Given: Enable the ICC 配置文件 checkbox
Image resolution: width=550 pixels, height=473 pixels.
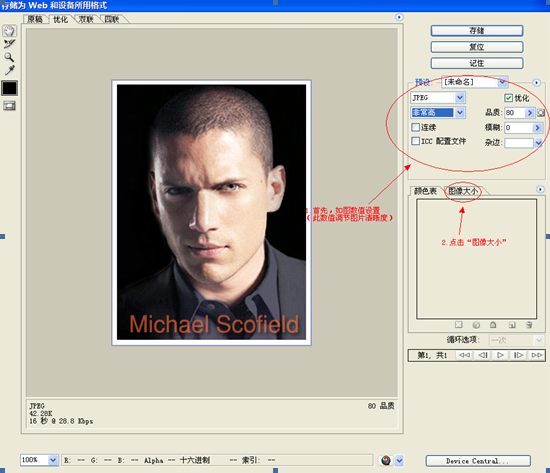Looking at the screenshot, I should click(415, 141).
